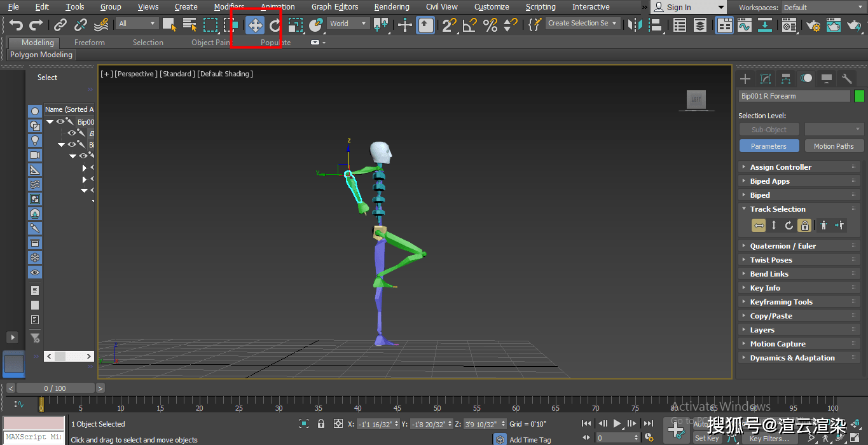Hide Bip001 using its eye icon
Image resolution: width=868 pixels, height=445 pixels.
(x=60, y=121)
